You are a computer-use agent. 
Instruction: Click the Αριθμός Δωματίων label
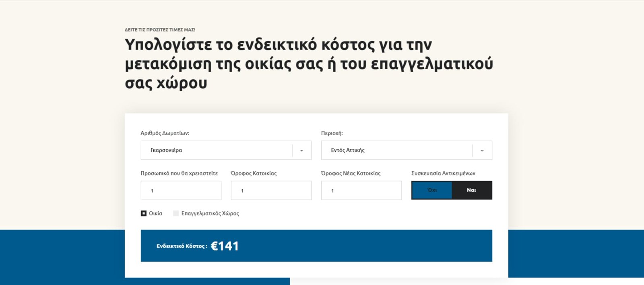pos(165,133)
